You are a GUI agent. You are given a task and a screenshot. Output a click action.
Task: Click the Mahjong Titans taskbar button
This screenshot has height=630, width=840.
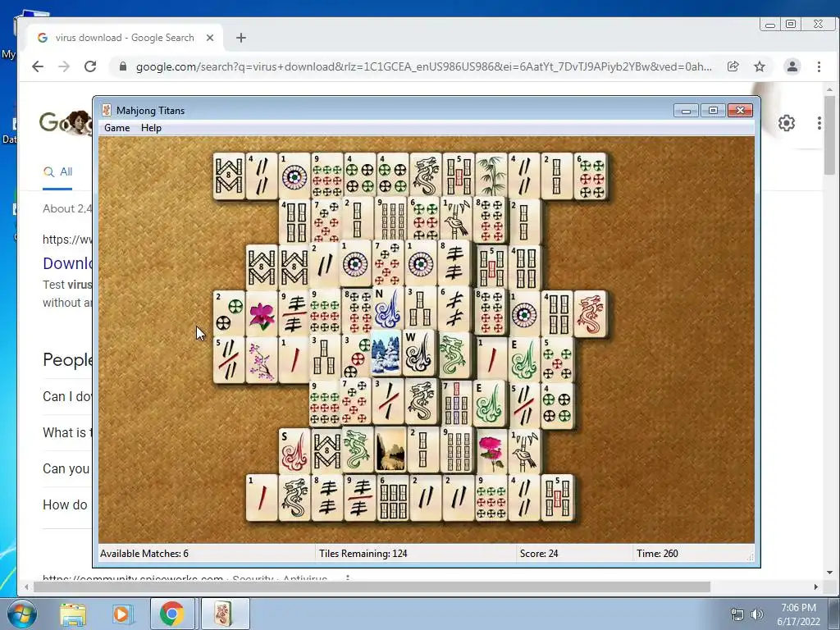pos(225,614)
